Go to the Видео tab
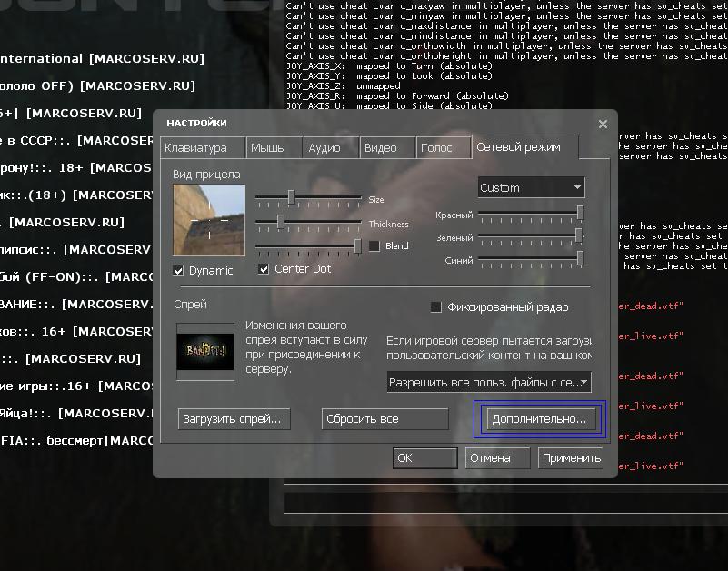 click(x=380, y=148)
